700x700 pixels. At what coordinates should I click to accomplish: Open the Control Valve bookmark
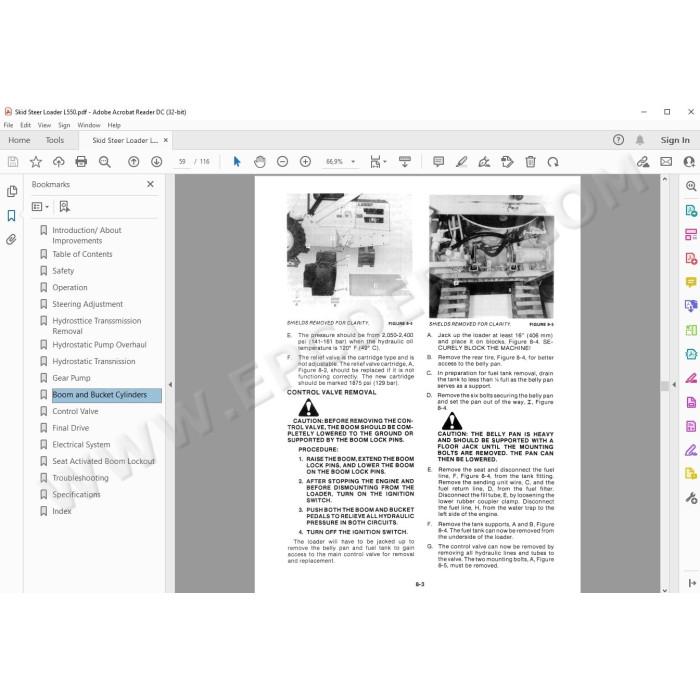[75, 411]
